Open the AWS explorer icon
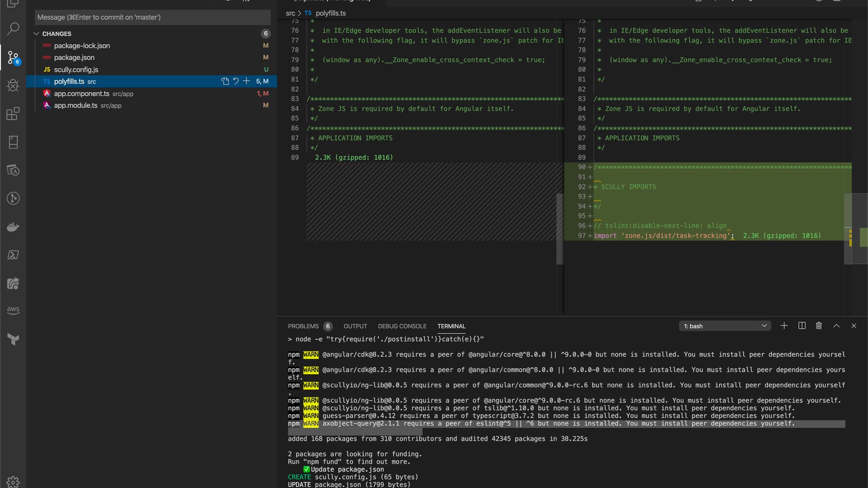 (x=13, y=310)
